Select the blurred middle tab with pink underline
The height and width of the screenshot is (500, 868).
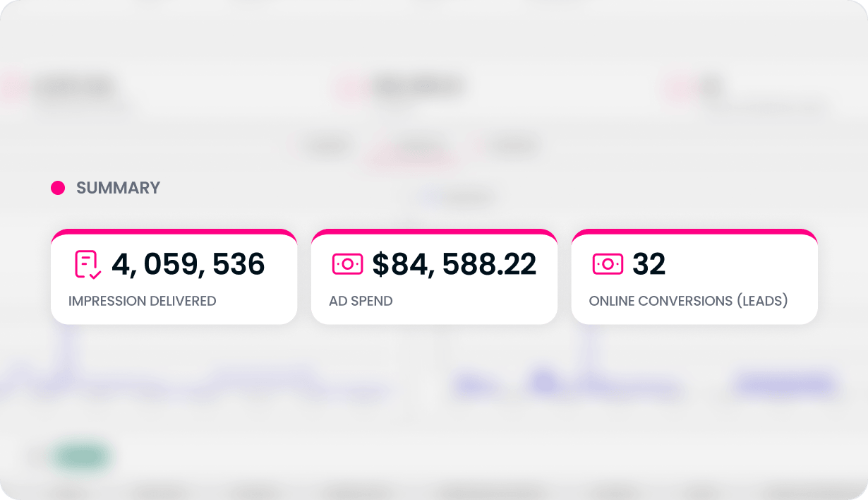(x=415, y=148)
